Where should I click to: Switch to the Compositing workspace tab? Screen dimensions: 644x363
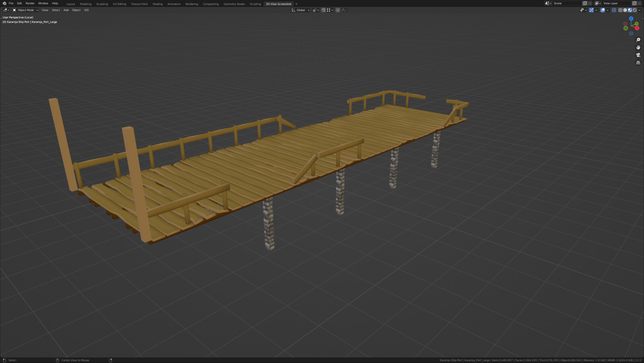pos(211,4)
